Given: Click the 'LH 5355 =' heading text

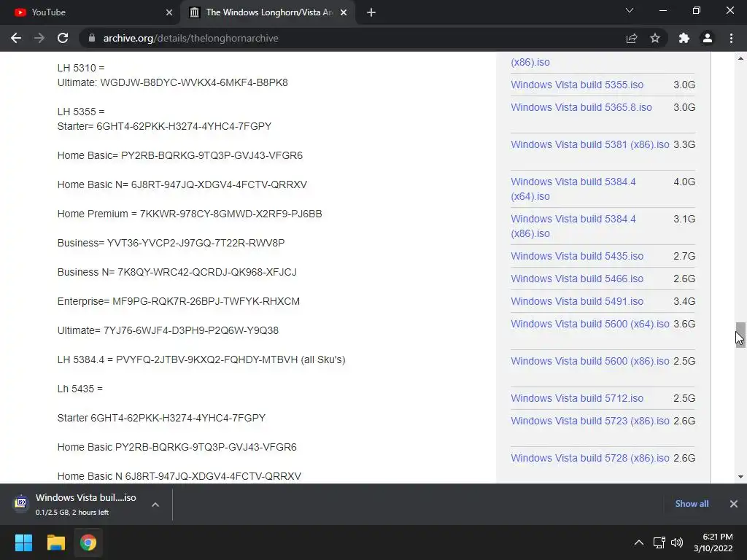Looking at the screenshot, I should pyautogui.click(x=81, y=112).
